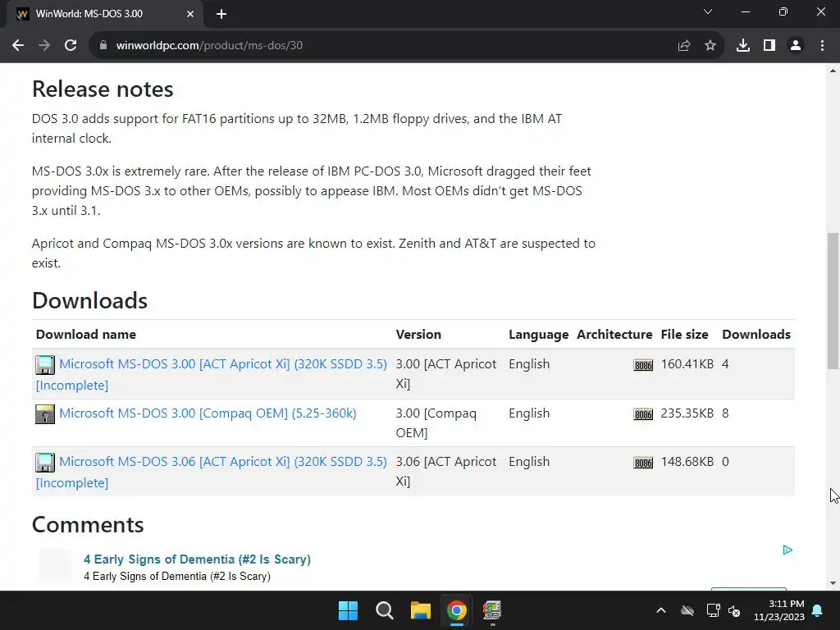Open a new browser tab
Viewport: 840px width, 630px height.
(221, 14)
